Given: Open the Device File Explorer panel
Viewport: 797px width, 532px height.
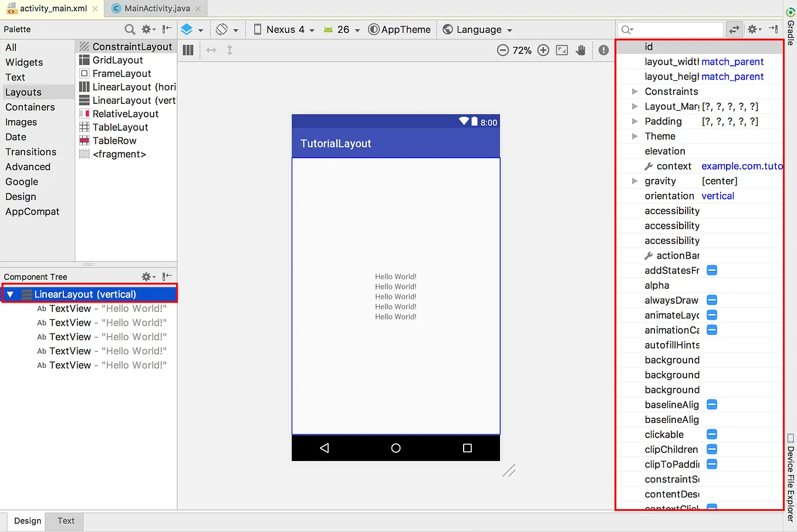Looking at the screenshot, I should (x=790, y=475).
